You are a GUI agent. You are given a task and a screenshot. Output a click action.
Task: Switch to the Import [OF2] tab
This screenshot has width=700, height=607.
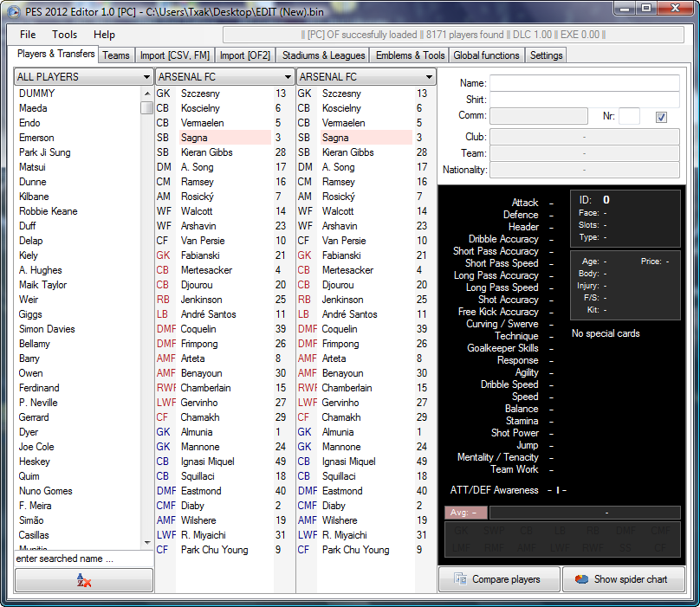(x=245, y=55)
